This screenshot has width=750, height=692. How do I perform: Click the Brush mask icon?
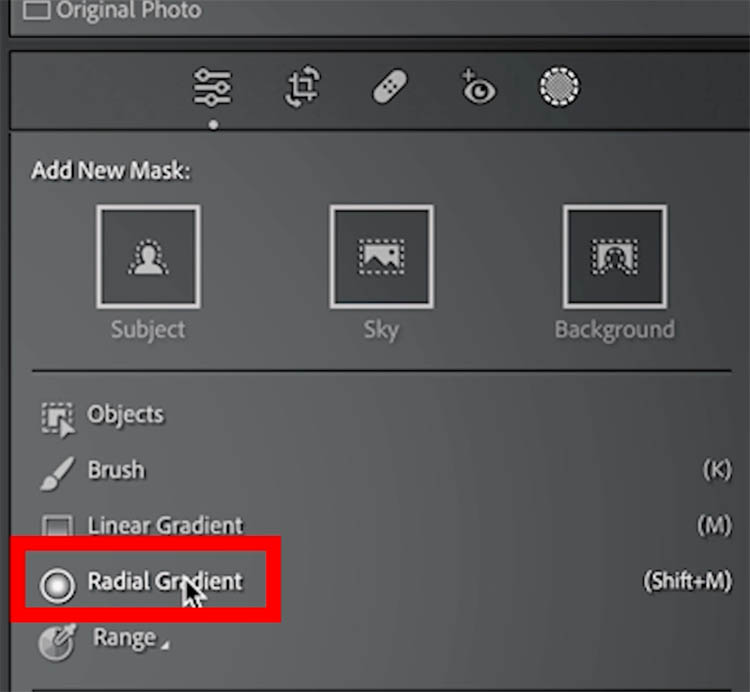click(x=58, y=473)
